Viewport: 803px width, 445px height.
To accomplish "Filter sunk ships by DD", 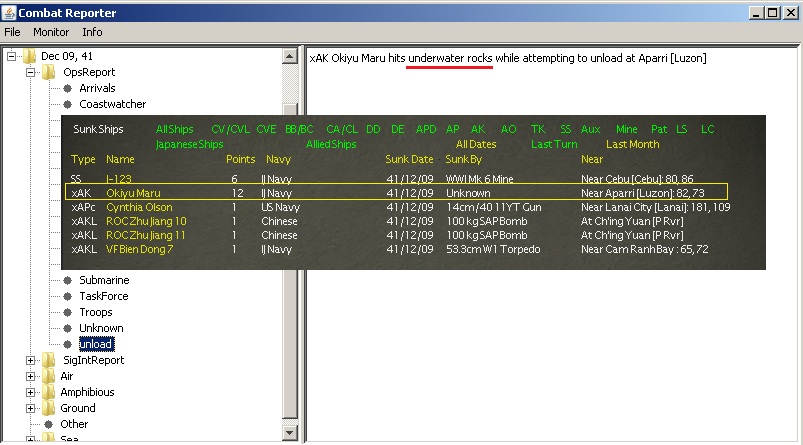I will [x=373, y=129].
